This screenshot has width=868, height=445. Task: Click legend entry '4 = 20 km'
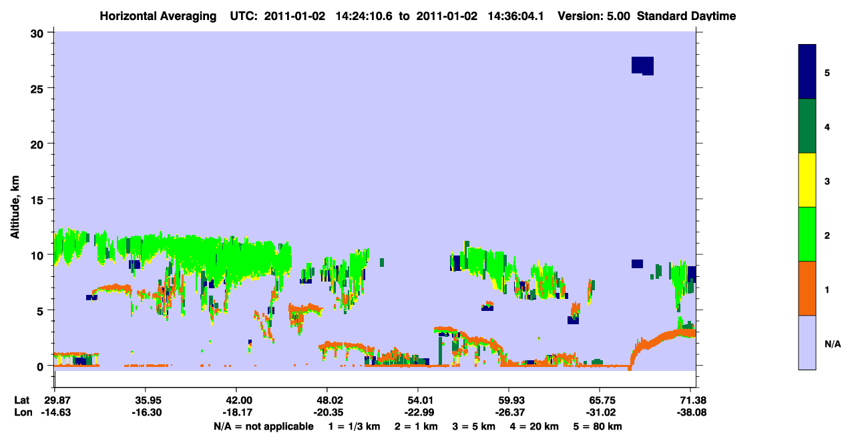535,426
